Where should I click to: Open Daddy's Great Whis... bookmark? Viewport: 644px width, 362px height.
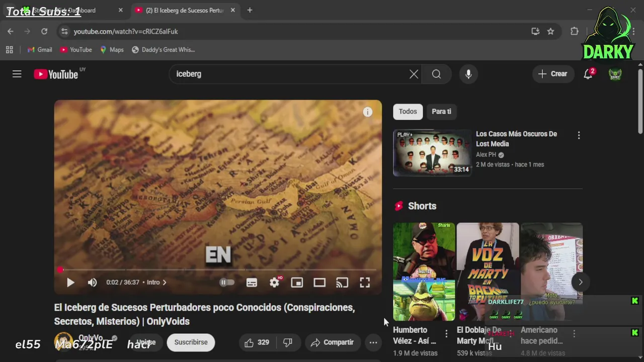pos(164,50)
